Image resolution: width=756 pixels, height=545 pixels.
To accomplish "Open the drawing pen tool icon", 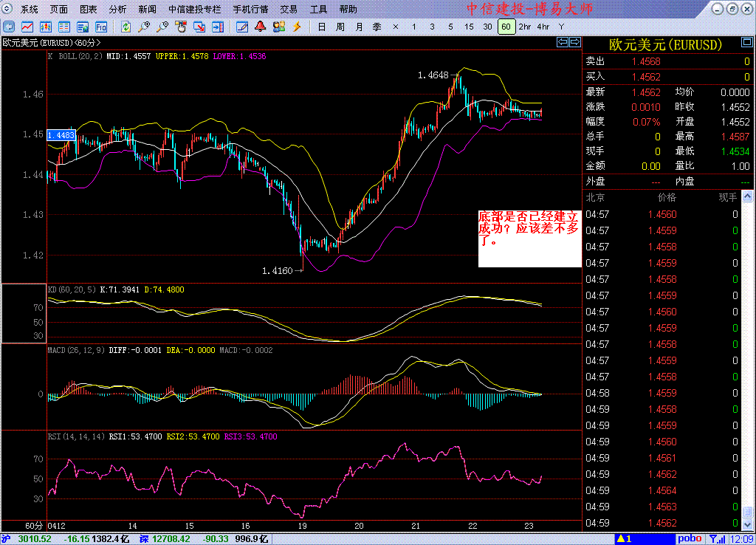I will click(x=242, y=27).
